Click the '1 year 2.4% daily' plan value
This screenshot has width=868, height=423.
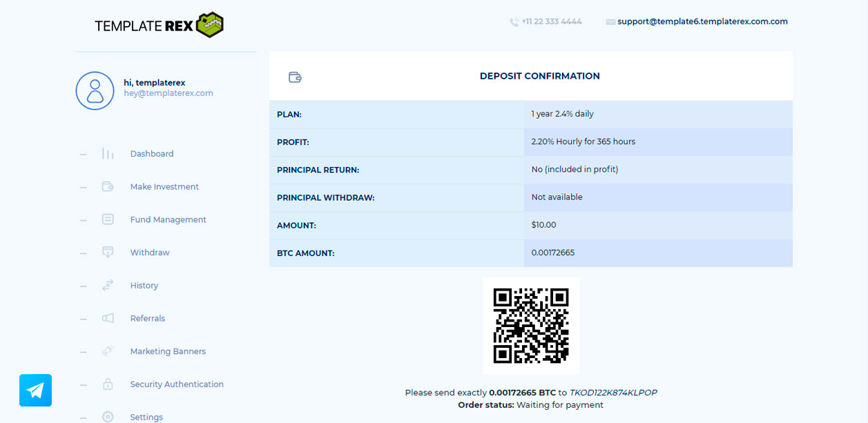pyautogui.click(x=563, y=114)
